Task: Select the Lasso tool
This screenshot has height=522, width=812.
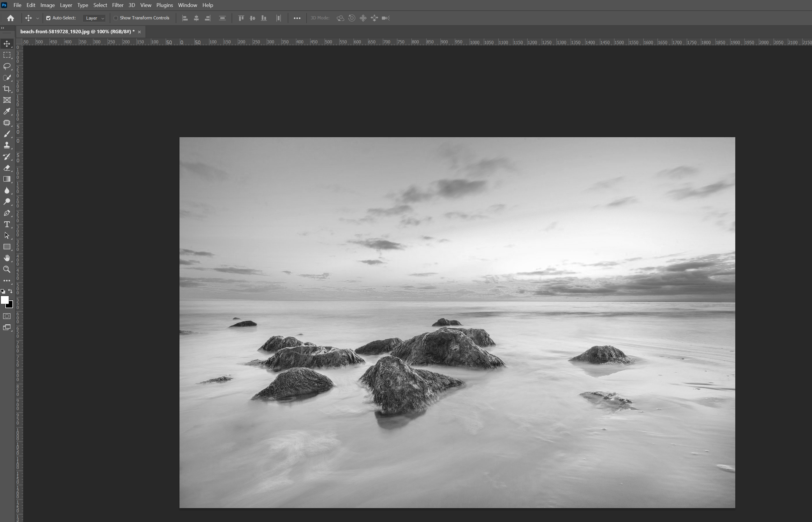Action: [x=7, y=66]
